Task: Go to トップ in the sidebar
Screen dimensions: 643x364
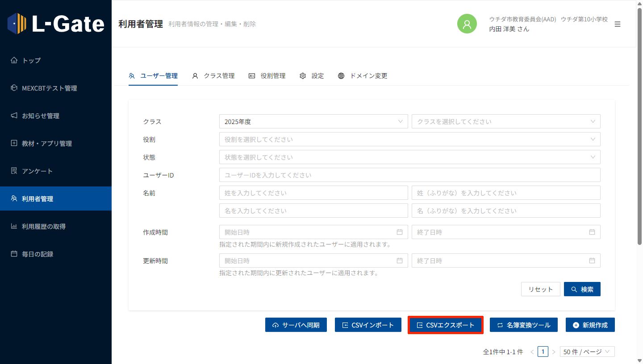Action: (x=31, y=60)
